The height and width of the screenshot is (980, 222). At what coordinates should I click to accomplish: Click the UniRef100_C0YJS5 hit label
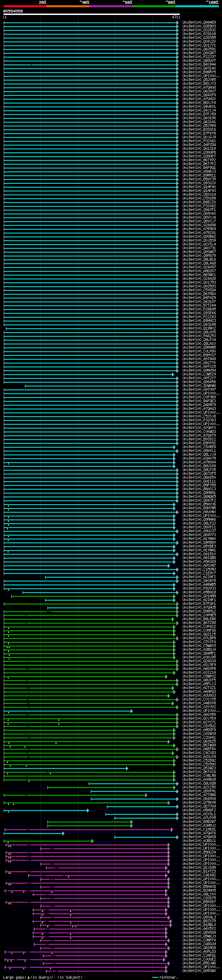(199, 699)
